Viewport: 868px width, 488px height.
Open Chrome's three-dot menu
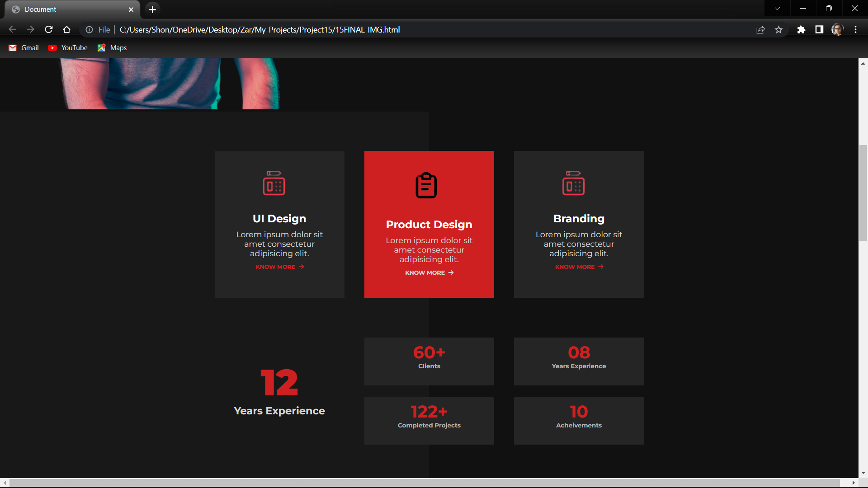tap(855, 29)
